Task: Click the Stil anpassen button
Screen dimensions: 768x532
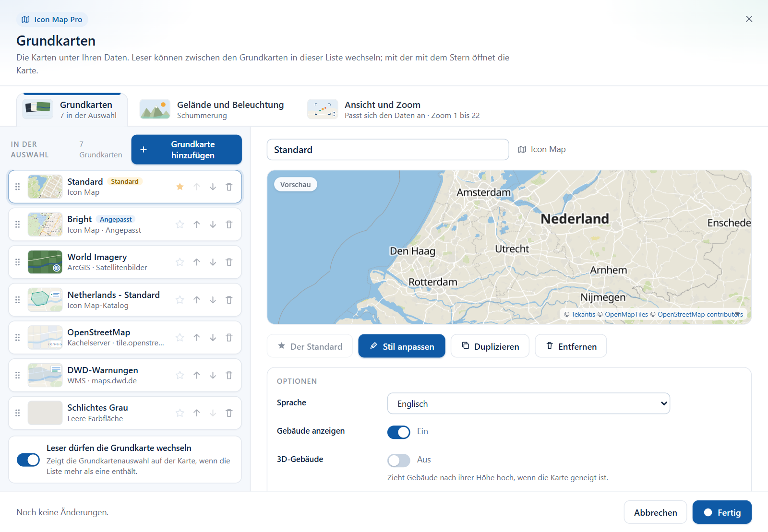Action: point(402,346)
